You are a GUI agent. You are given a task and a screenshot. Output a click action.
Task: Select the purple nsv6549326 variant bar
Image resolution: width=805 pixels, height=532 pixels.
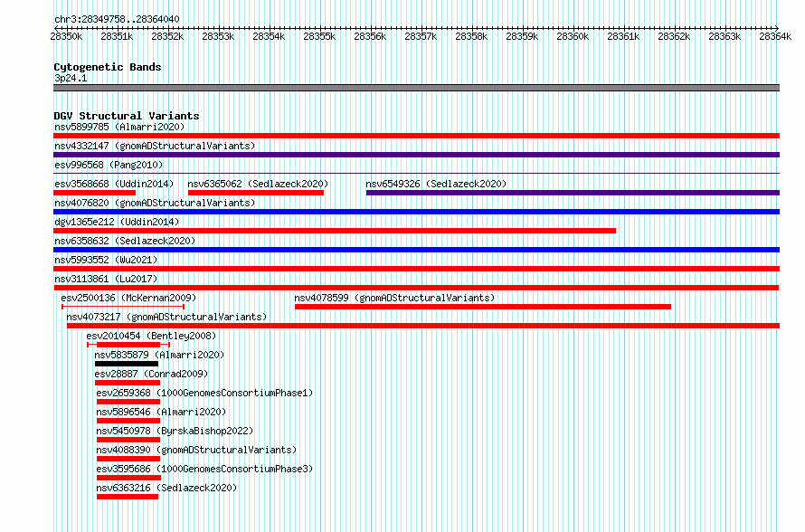[x=573, y=193]
